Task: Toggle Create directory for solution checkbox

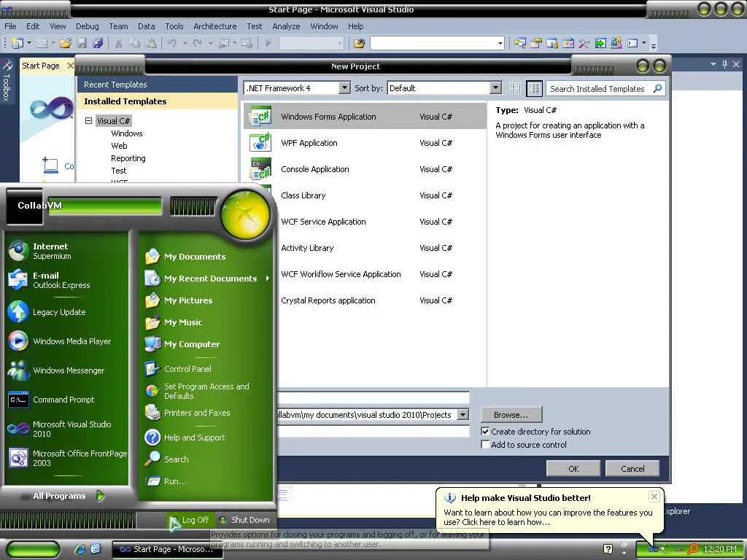Action: [485, 432]
